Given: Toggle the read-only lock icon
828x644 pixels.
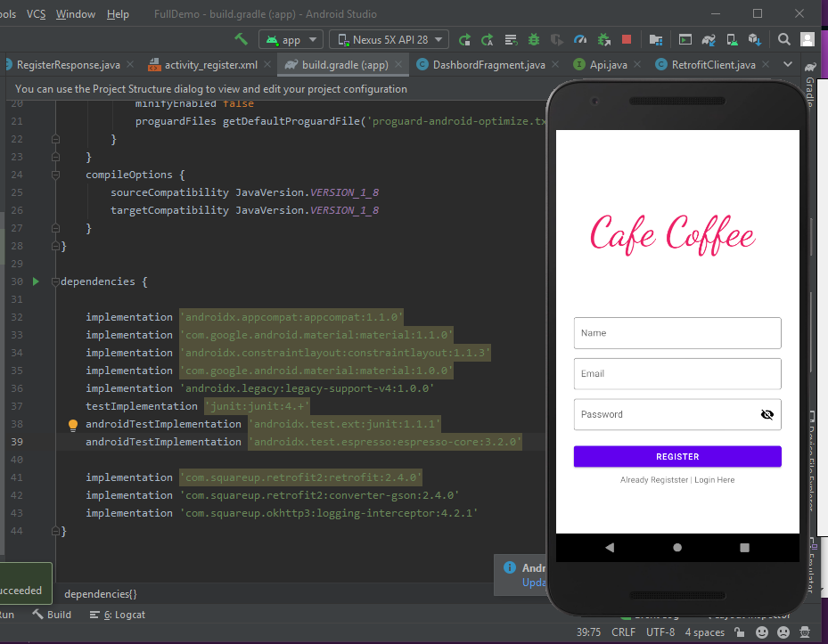Looking at the screenshot, I should click(x=739, y=632).
